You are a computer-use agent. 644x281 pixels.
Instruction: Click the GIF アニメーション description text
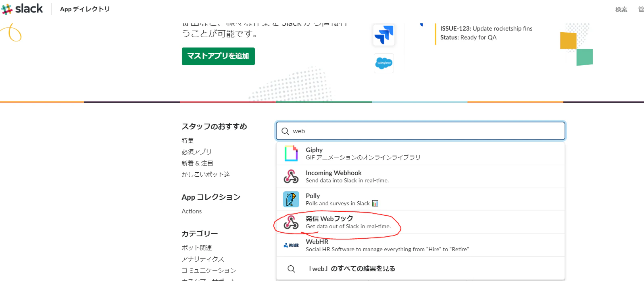(363, 157)
